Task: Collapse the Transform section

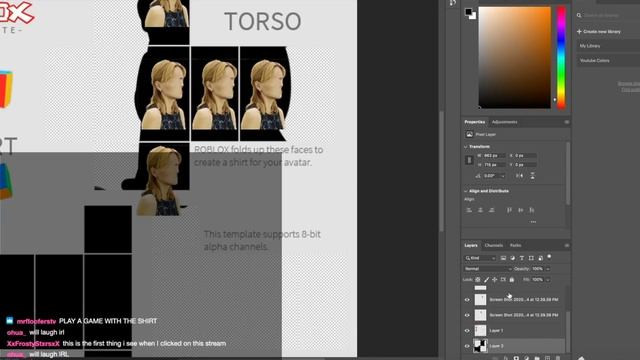Action: coord(466,147)
